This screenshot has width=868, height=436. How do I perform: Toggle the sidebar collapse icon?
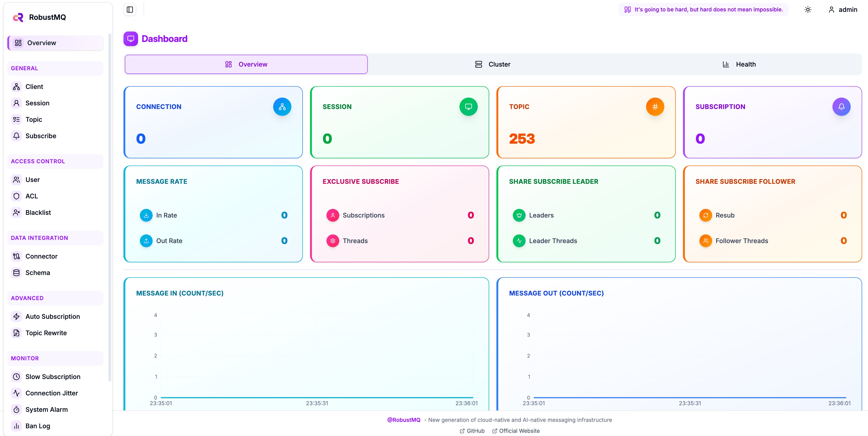click(130, 9)
